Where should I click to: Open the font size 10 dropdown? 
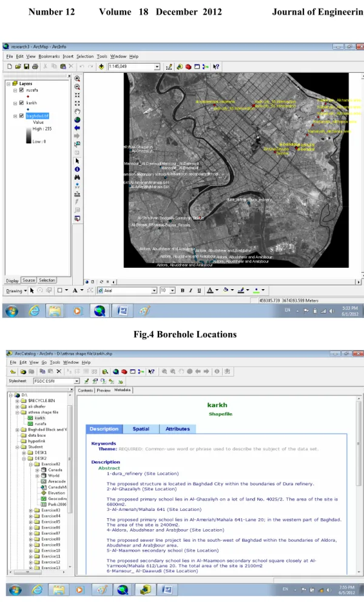click(173, 290)
